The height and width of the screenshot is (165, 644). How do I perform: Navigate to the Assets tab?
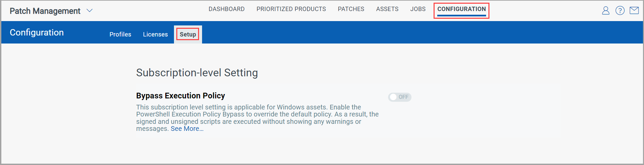click(387, 9)
